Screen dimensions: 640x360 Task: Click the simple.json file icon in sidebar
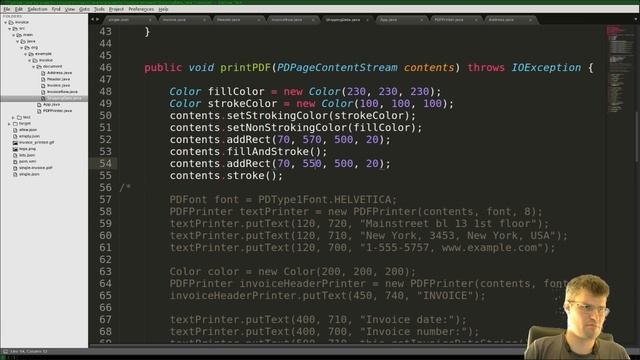15,174
